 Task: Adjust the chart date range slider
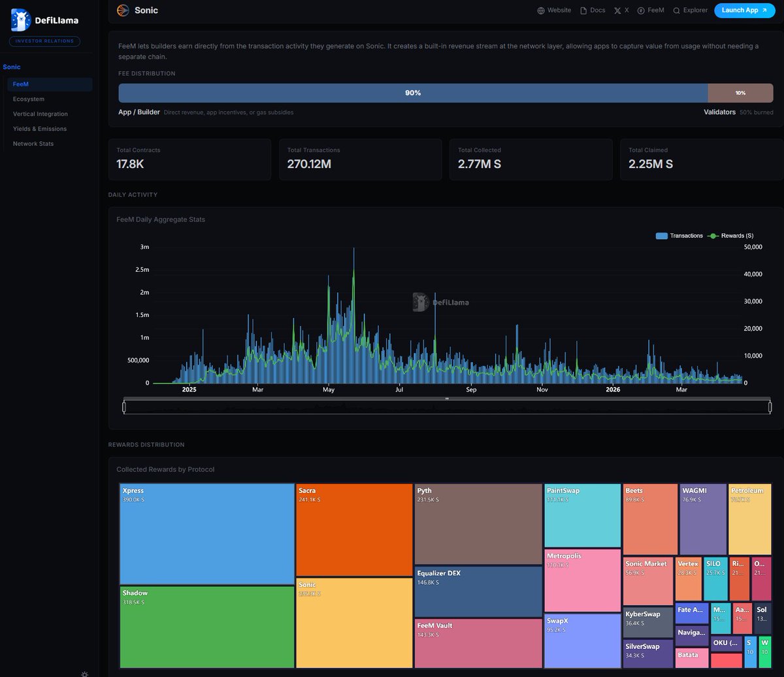[x=446, y=406]
